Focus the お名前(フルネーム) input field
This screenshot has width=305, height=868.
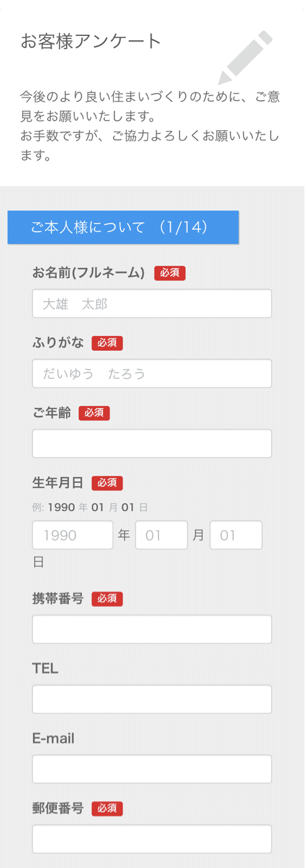tap(152, 304)
